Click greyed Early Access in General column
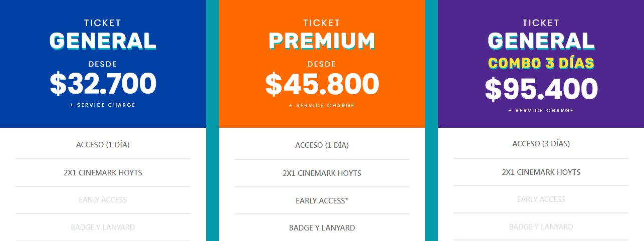Screen dimensions: 644x241 pyautogui.click(x=103, y=200)
